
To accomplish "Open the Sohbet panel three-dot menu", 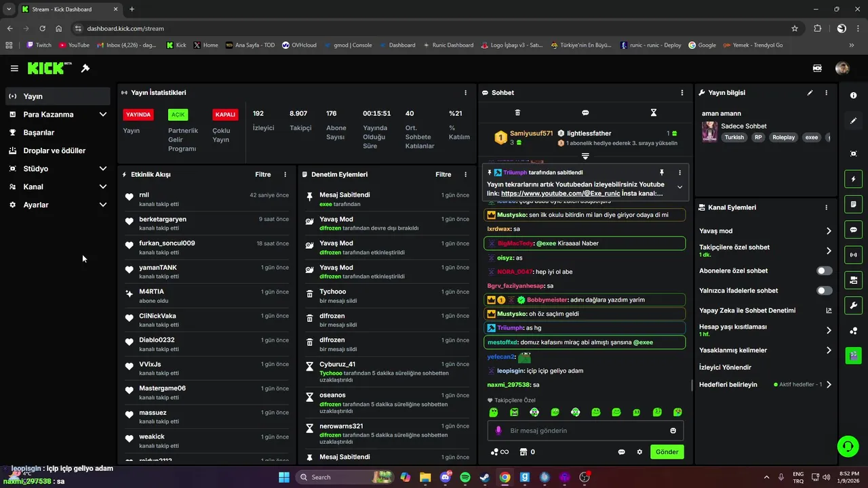I will tap(682, 93).
